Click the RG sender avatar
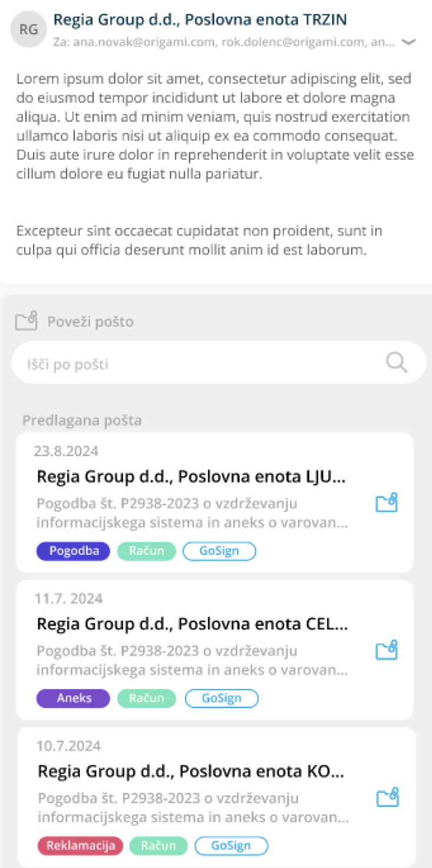Image resolution: width=432 pixels, height=868 pixels. (x=28, y=29)
